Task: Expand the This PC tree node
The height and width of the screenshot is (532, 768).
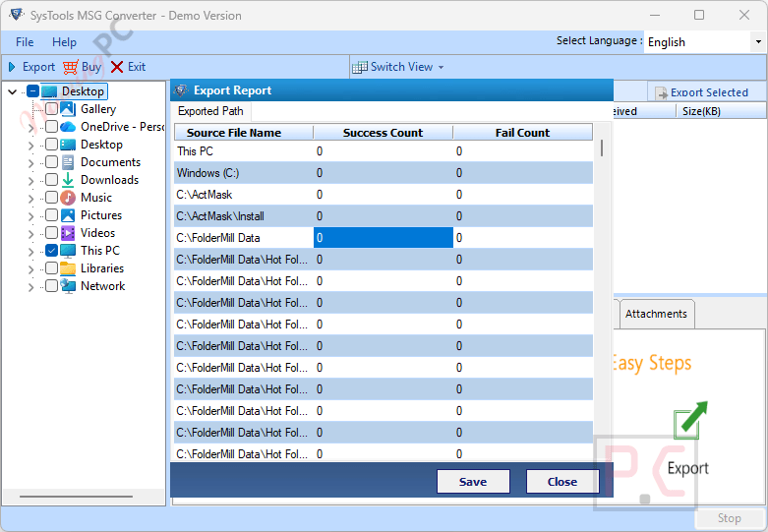Action: (31, 252)
